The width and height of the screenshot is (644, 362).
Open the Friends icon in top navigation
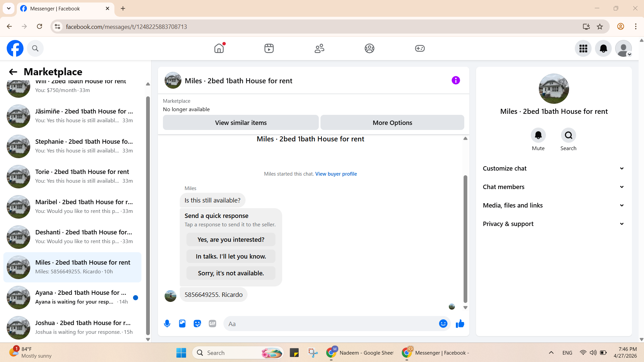pyautogui.click(x=319, y=48)
